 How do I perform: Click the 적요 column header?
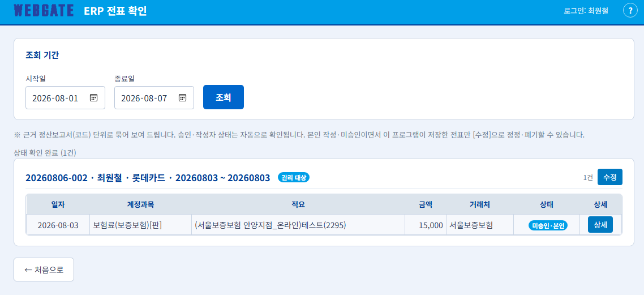click(298, 204)
